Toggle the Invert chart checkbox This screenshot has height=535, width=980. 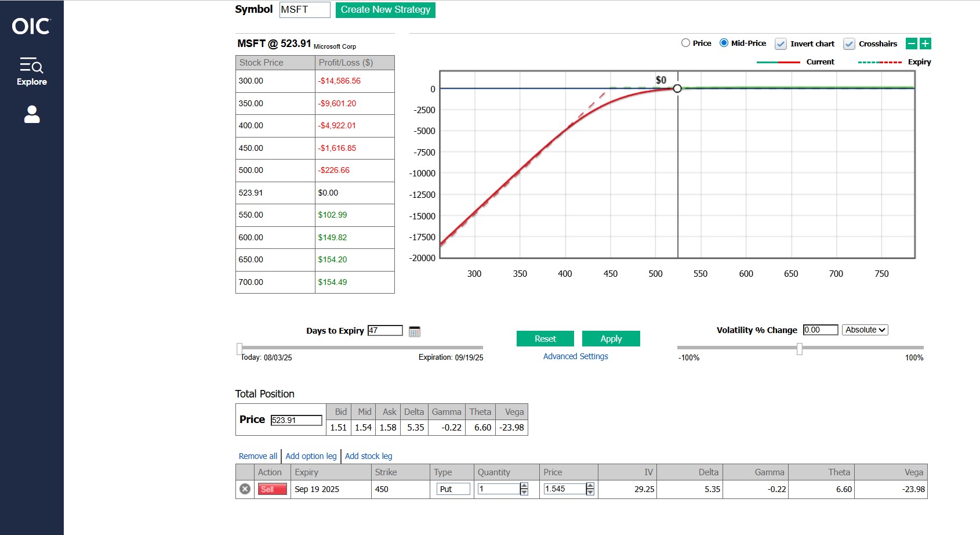(781, 44)
